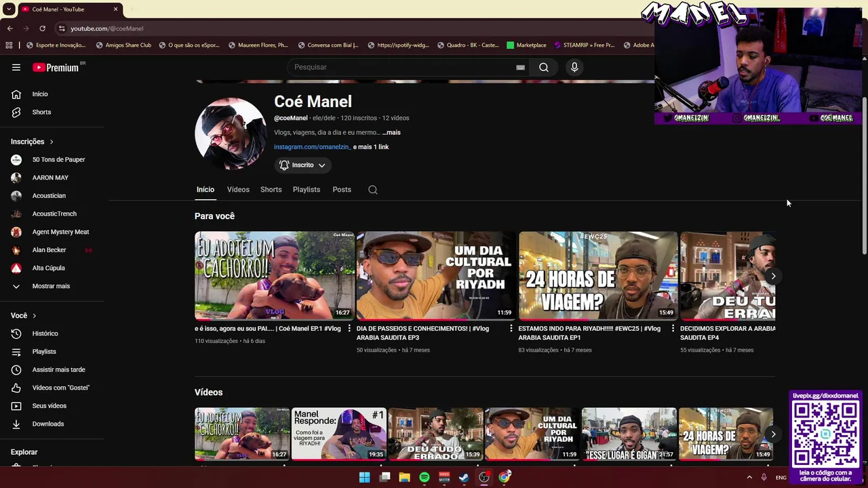868x488 pixels.
Task: Select the Início channel tab
Action: (205, 190)
